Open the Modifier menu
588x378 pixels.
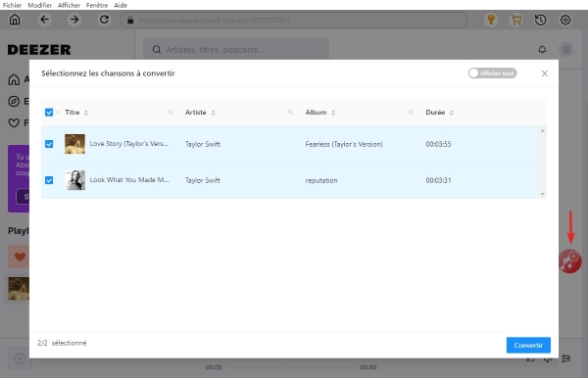(x=40, y=5)
